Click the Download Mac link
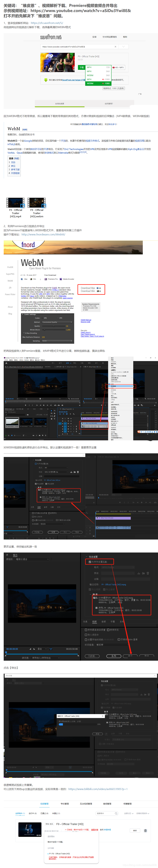The image size is (158, 868). click(88, 288)
